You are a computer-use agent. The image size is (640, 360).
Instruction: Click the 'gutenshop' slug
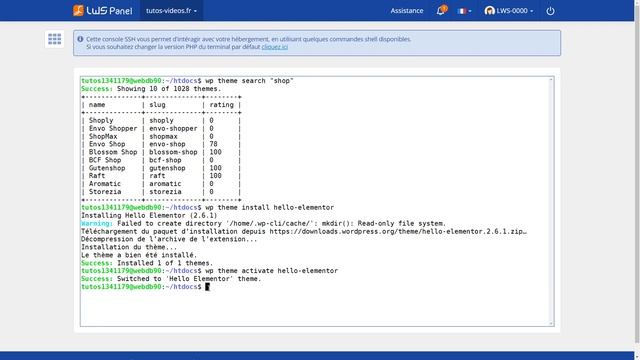(167, 168)
